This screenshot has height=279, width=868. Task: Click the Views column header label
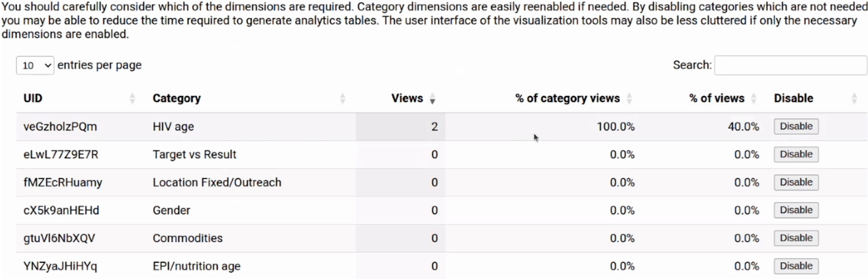click(406, 98)
